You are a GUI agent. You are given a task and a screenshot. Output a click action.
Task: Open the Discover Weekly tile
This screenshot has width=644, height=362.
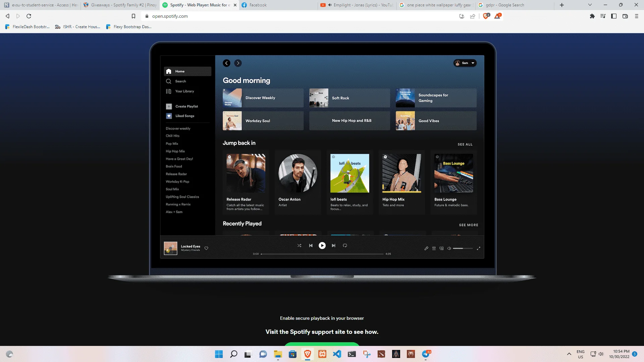[x=263, y=98]
